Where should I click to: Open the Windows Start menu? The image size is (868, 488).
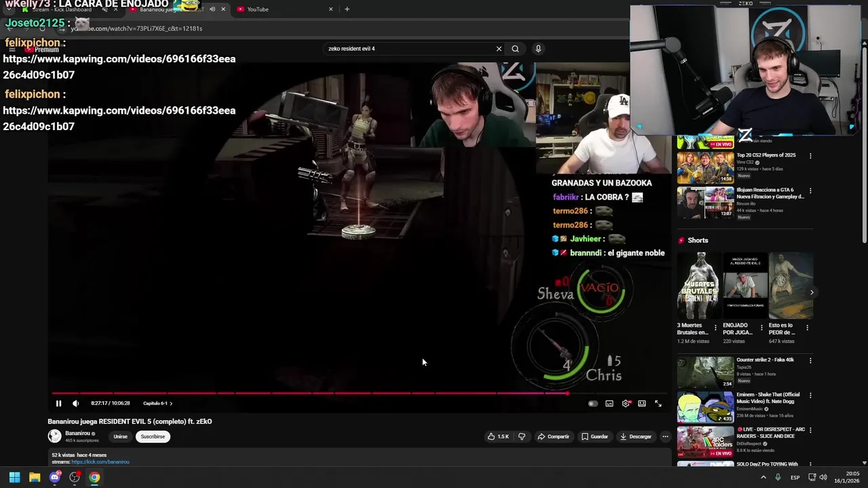[14, 477]
